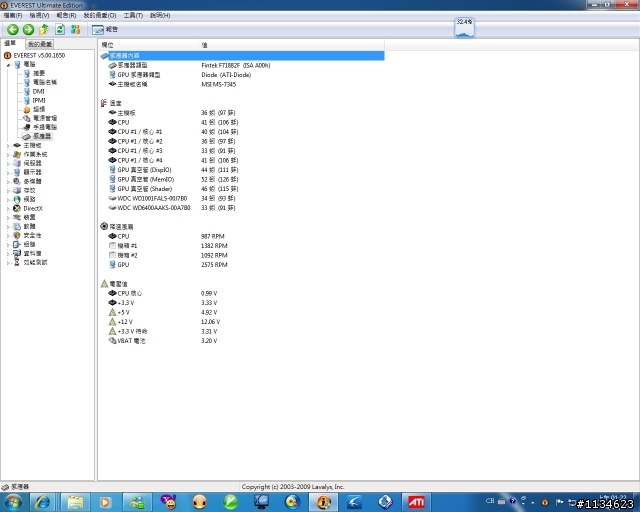Select the Overclock (超頻) tree item
Screen dimensions: 640x512
[39, 109]
